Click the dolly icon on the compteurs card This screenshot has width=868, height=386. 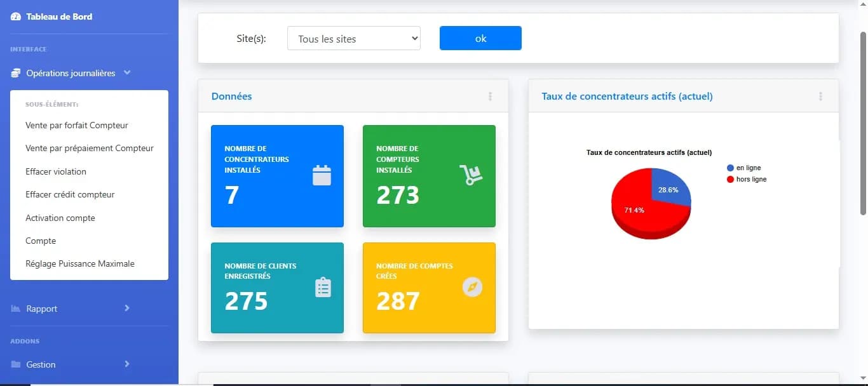[x=471, y=175]
